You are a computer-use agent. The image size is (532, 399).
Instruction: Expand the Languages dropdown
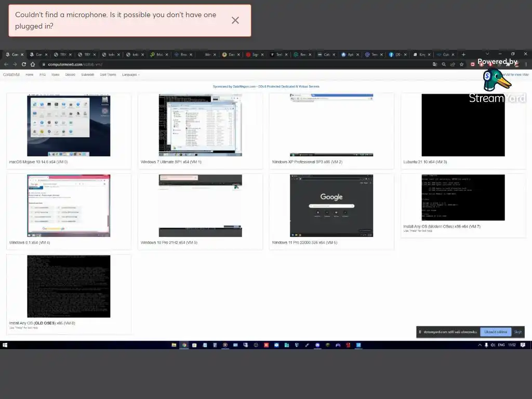point(130,75)
